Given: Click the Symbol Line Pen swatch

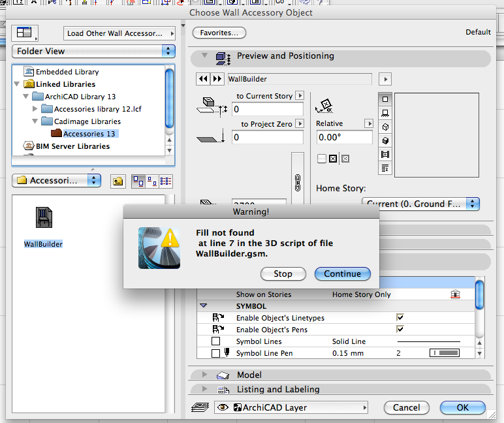Looking at the screenshot, I should pos(445,353).
